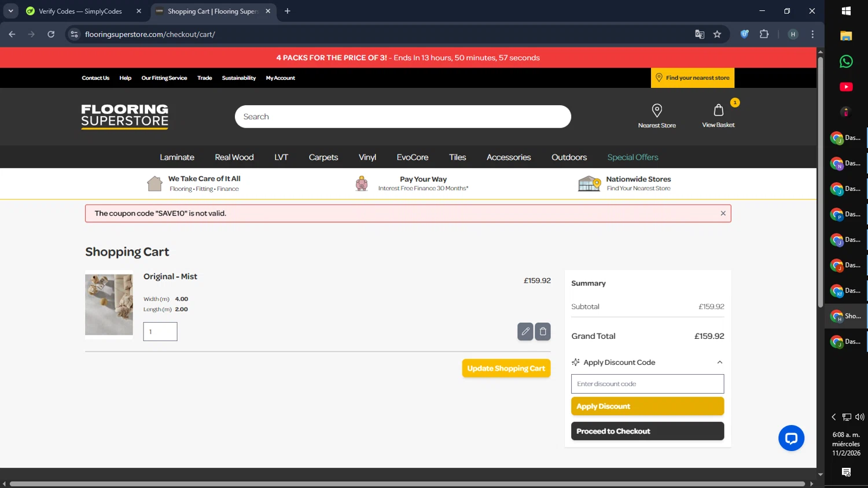Viewport: 868px width, 488px height.
Task: Go back to the previous page
Action: 12,34
